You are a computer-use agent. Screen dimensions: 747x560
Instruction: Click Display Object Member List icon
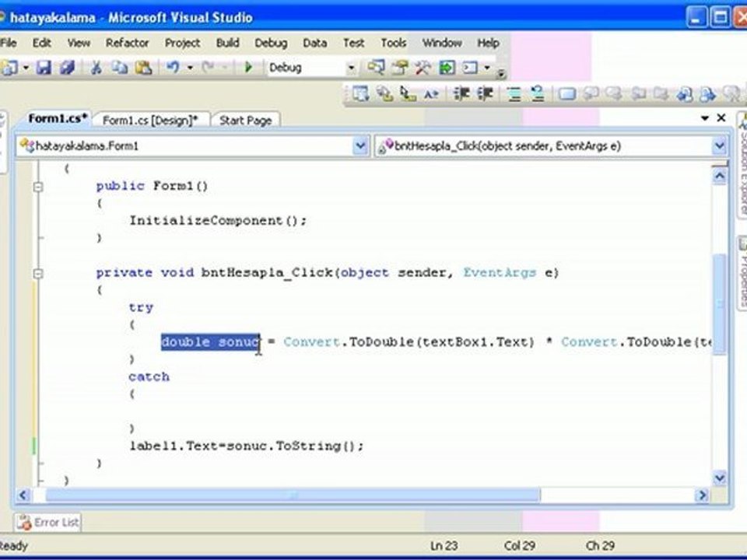(360, 94)
